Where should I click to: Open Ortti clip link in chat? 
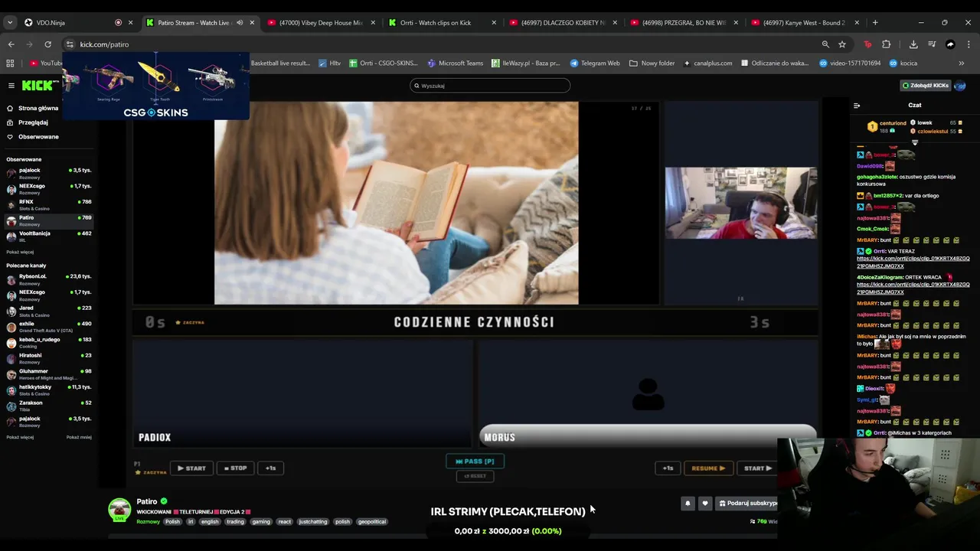click(x=913, y=262)
